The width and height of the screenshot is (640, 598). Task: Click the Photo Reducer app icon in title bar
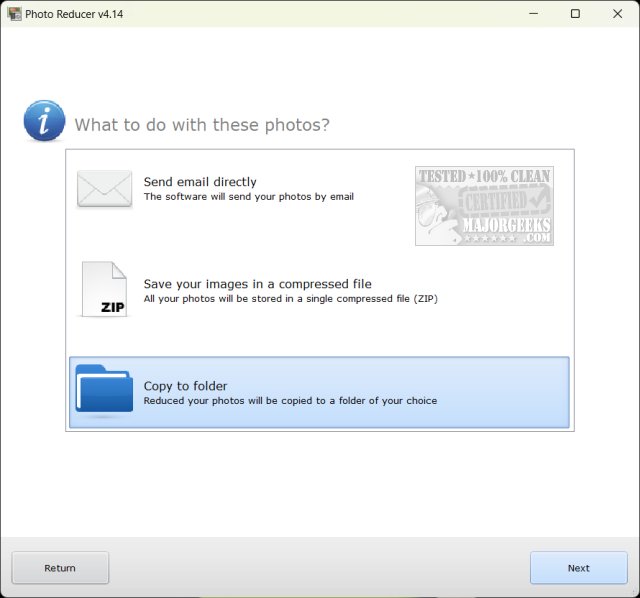(14, 14)
